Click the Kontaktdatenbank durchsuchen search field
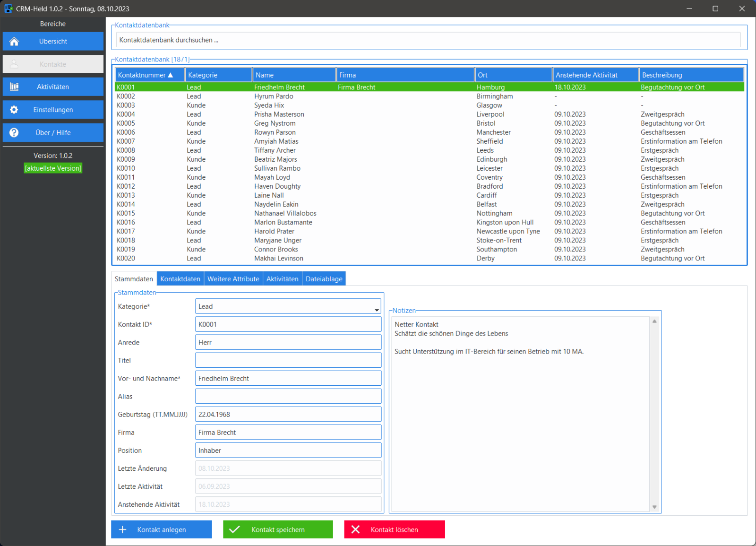The image size is (756, 546). [428, 40]
